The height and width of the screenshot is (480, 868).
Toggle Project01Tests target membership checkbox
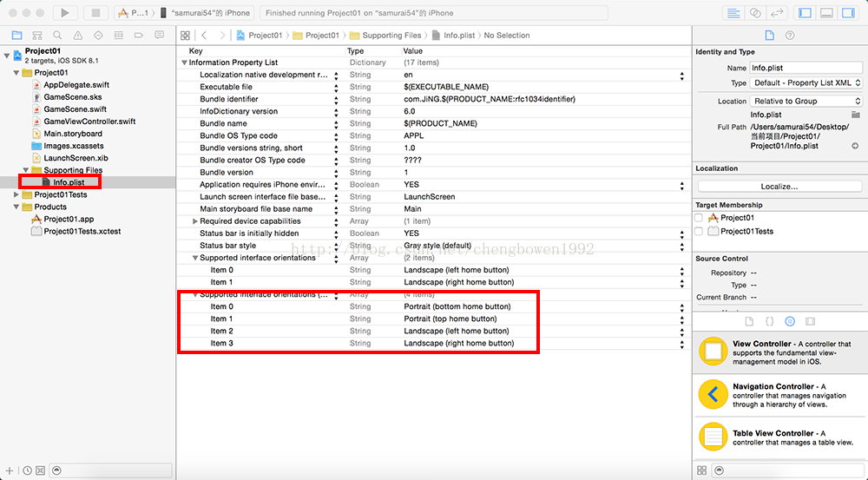click(x=699, y=232)
